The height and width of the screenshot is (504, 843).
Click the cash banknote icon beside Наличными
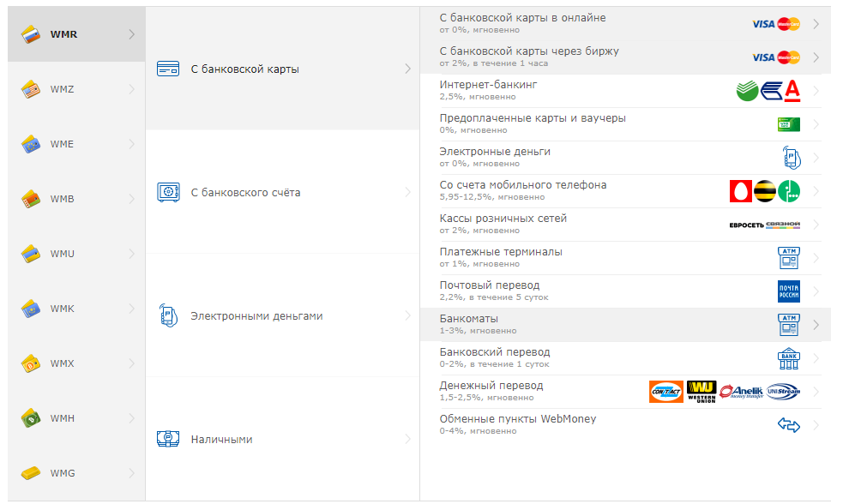coord(168,439)
